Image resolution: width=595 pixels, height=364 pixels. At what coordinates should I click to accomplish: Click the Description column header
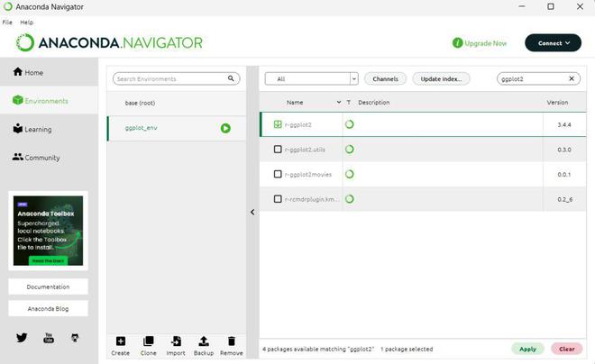pos(374,103)
